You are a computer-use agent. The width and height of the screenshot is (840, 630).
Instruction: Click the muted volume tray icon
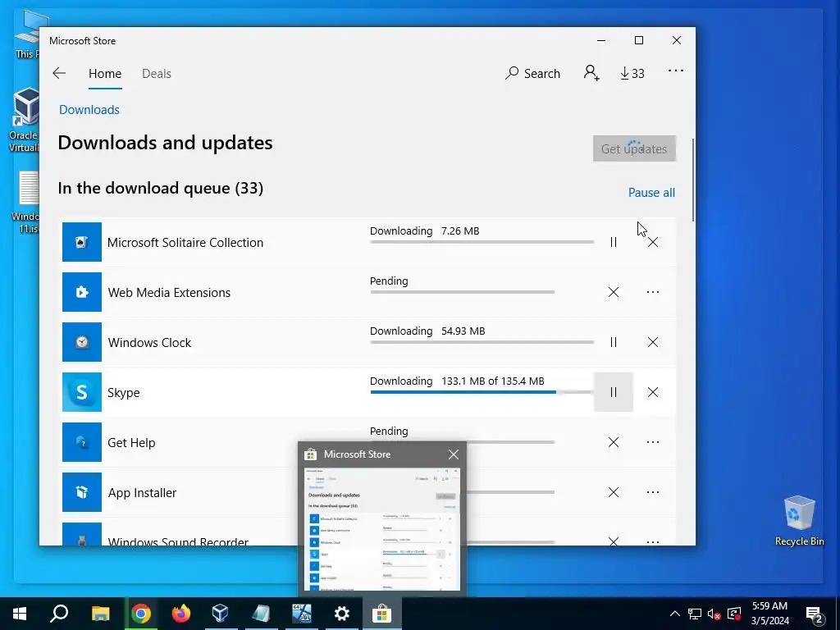click(x=714, y=614)
